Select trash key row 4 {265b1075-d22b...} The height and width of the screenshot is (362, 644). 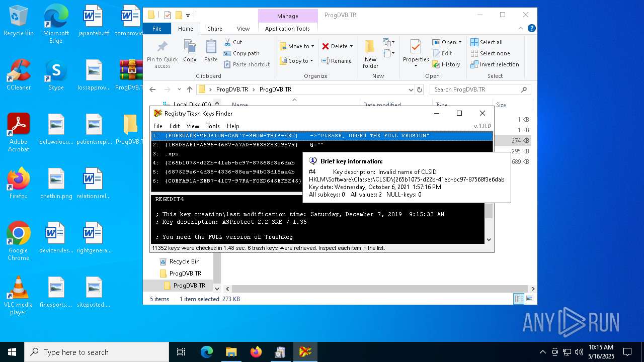pos(227,163)
